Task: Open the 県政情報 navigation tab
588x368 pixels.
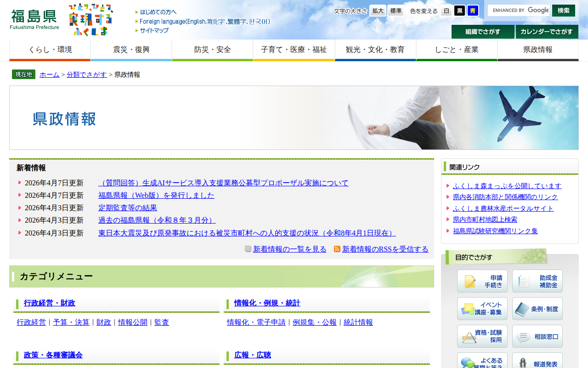Action: tap(538, 50)
